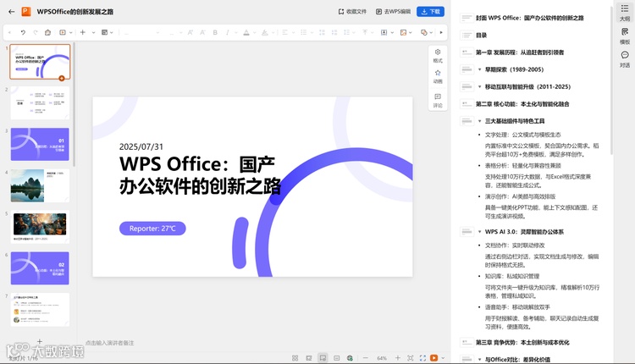Click the slide layout icon in toolbar
The width and height of the screenshot is (635, 364).
click(x=104, y=32)
